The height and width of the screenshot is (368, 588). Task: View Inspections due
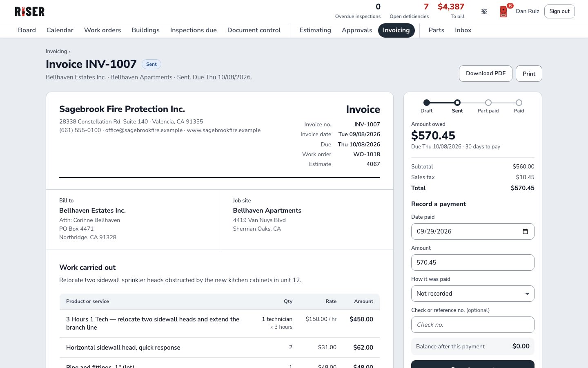click(x=194, y=30)
